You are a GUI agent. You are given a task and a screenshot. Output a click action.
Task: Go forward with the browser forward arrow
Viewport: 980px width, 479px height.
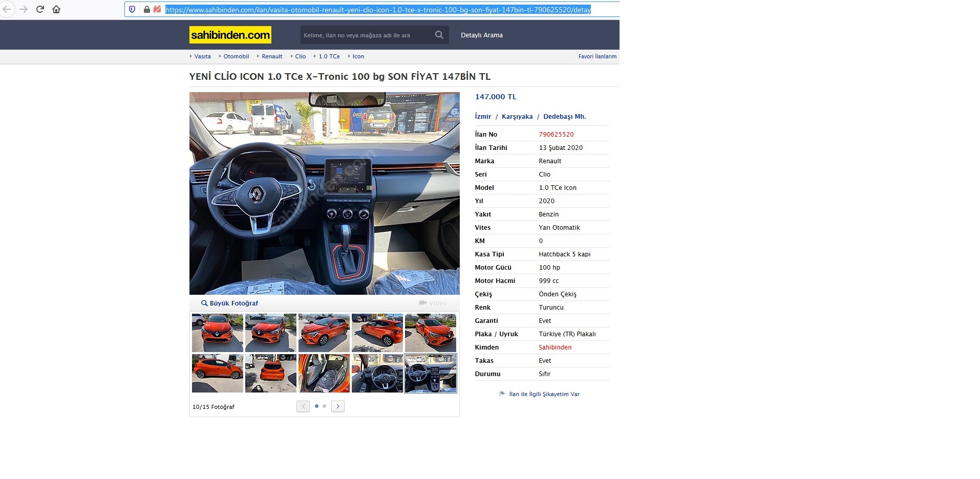coord(24,9)
